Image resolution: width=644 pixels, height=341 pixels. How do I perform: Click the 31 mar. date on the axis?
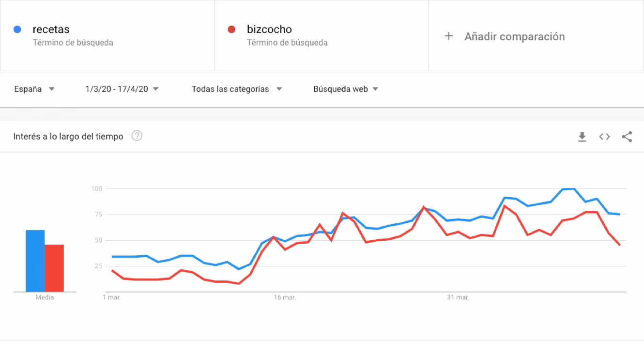(458, 297)
